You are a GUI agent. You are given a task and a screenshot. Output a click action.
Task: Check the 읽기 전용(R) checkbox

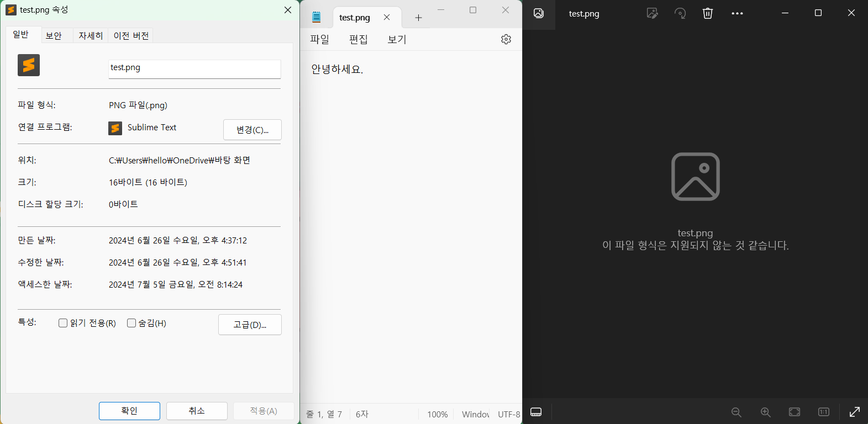pyautogui.click(x=63, y=323)
